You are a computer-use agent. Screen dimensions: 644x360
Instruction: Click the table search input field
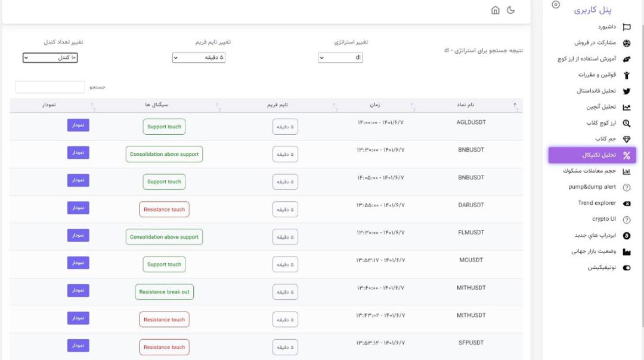[x=50, y=87]
